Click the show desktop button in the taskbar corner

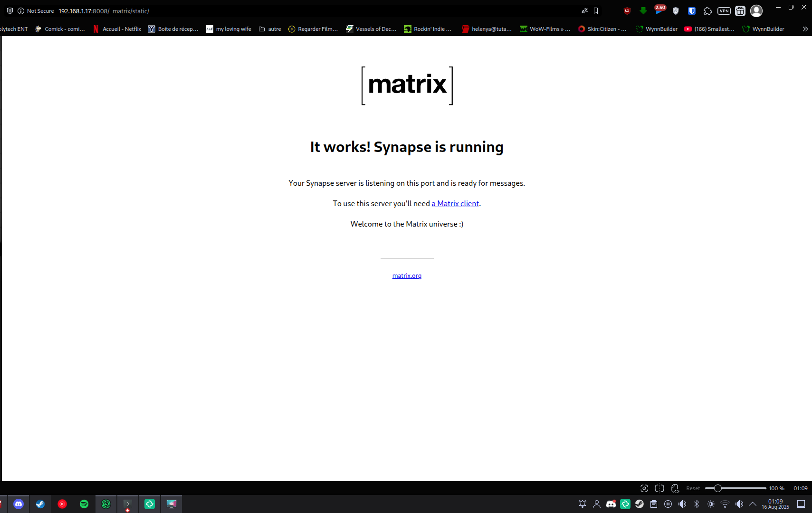tap(801, 504)
